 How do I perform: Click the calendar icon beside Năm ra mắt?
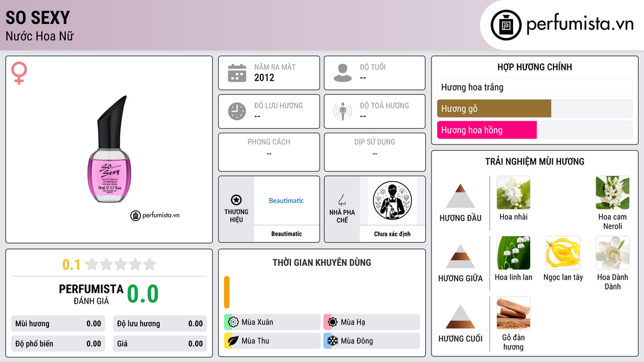pos(237,73)
